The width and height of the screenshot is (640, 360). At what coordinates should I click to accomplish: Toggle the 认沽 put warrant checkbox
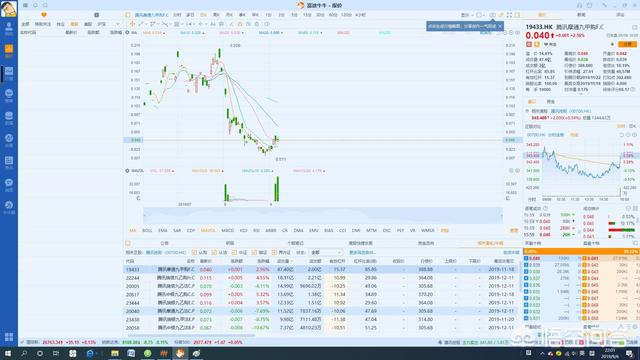pos(214,253)
